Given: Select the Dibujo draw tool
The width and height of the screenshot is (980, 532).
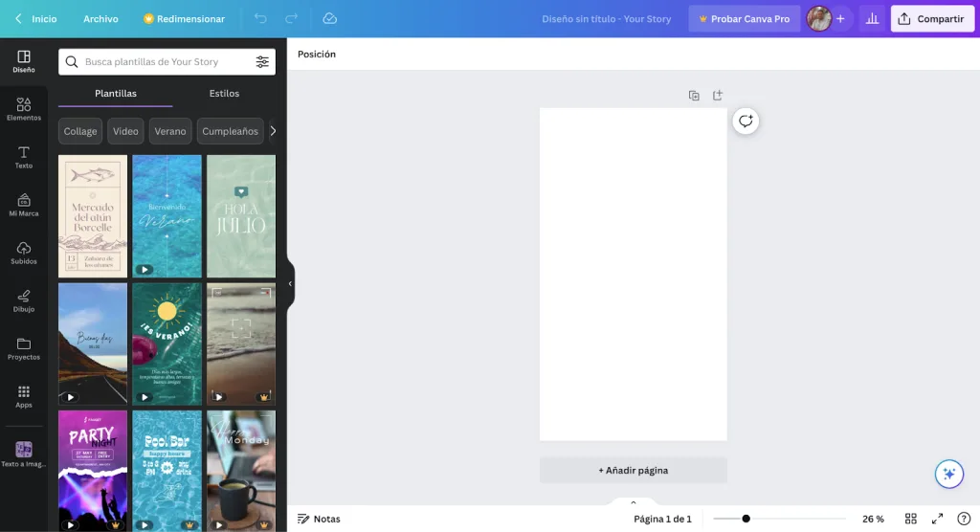Looking at the screenshot, I should [24, 300].
